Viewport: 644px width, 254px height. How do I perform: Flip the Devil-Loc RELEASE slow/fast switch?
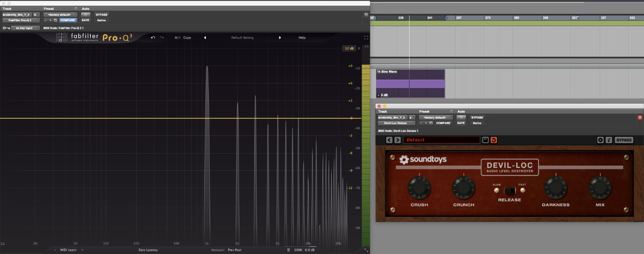tap(510, 191)
